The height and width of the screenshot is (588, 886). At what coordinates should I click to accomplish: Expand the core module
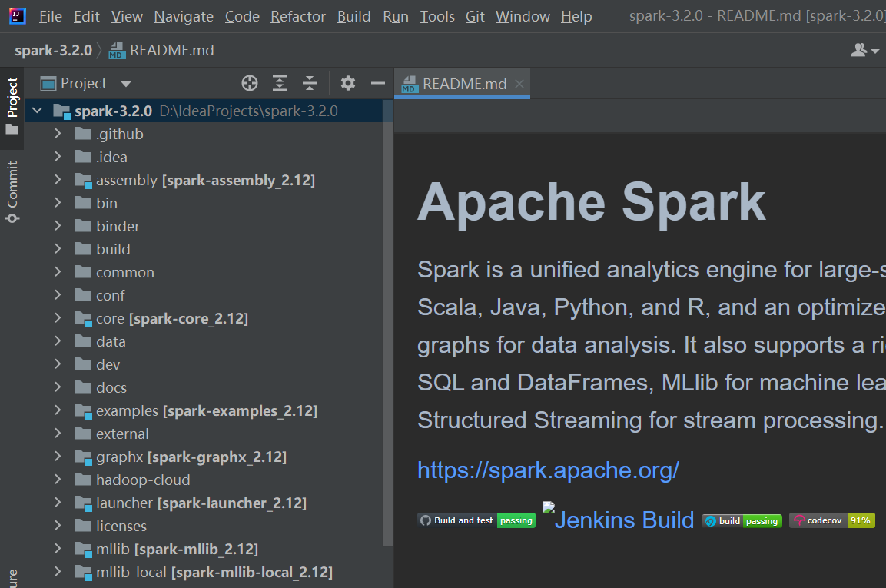(x=58, y=319)
